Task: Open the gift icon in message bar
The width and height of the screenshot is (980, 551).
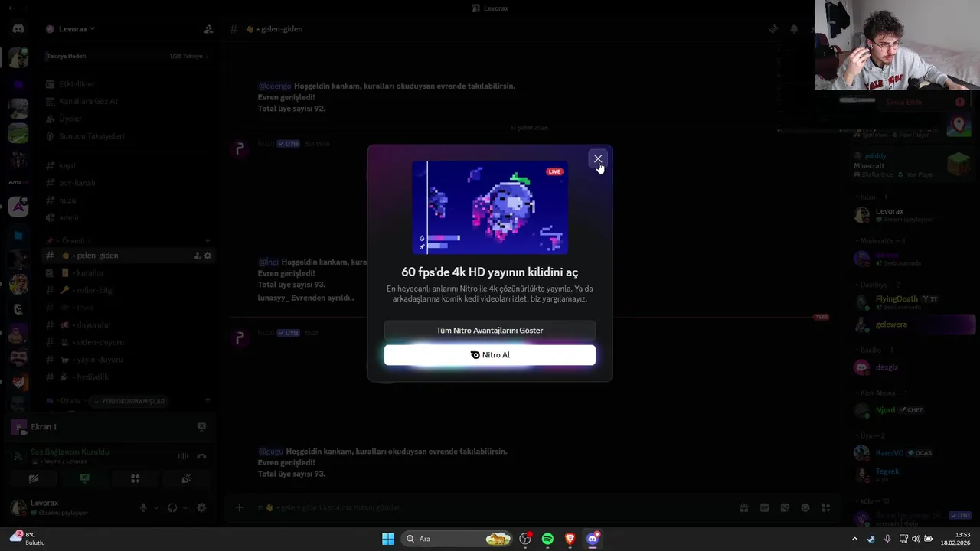Action: pyautogui.click(x=743, y=507)
